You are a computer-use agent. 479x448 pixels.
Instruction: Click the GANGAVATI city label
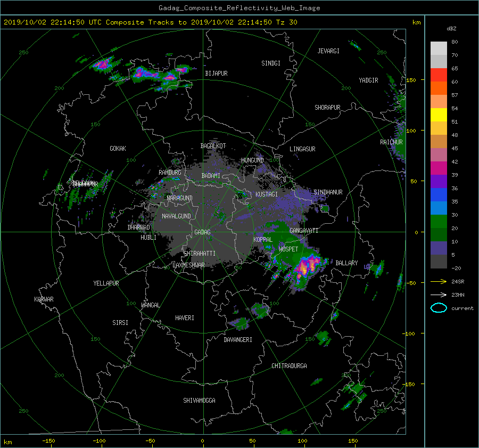tap(304, 231)
